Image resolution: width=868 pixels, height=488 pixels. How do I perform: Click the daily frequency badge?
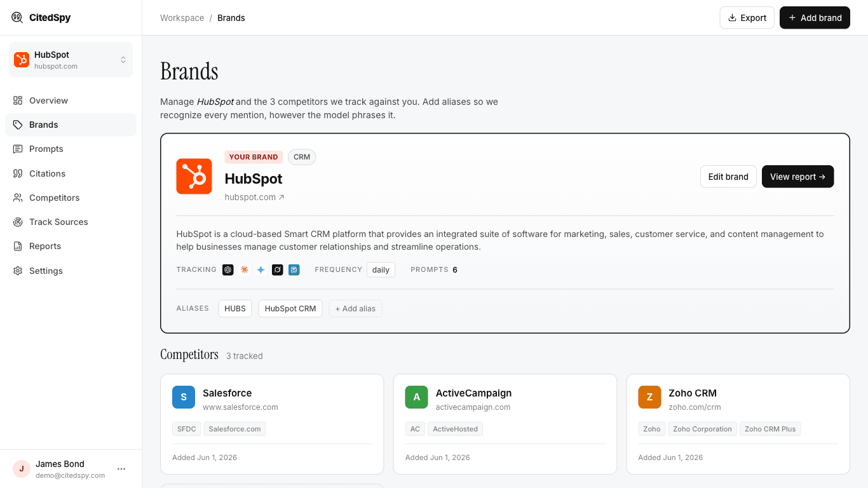[x=381, y=270]
